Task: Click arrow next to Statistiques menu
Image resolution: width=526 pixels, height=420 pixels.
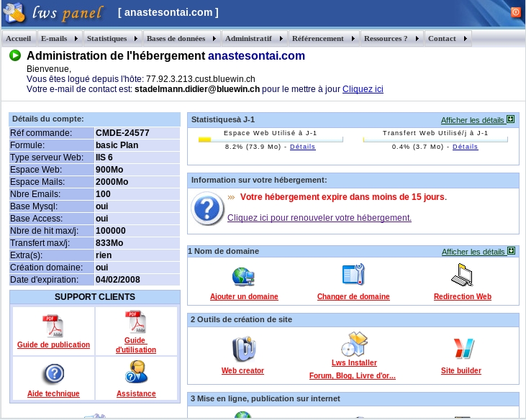Action: coord(136,39)
